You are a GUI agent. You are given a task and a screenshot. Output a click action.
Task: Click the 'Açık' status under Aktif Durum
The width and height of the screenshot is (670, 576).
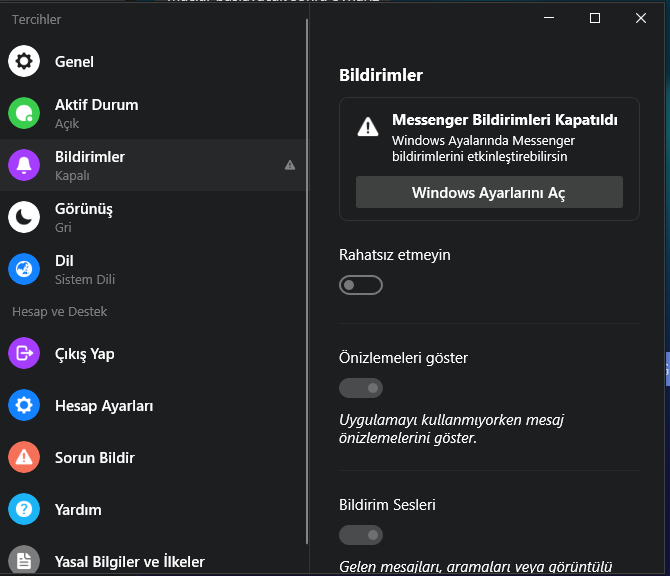click(67, 123)
